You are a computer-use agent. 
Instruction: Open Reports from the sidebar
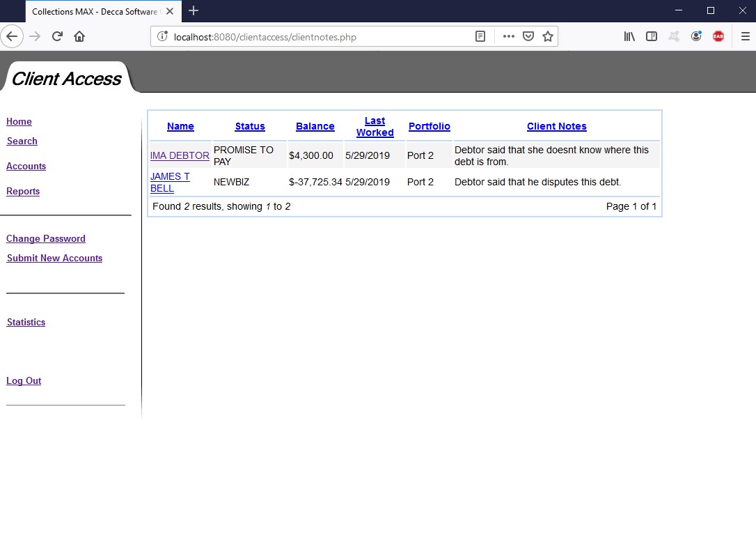tap(23, 191)
